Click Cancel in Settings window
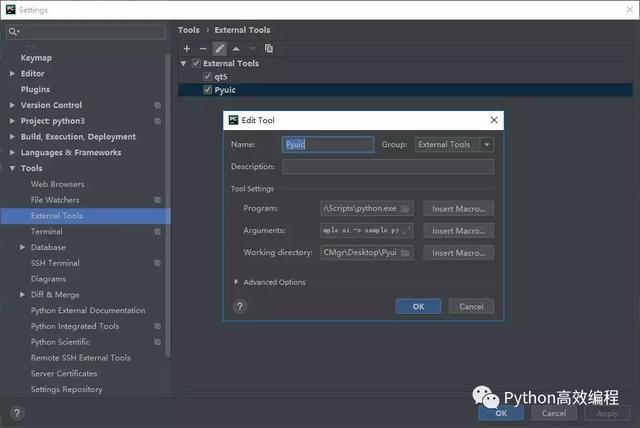The width and height of the screenshot is (640, 428). coord(554,413)
